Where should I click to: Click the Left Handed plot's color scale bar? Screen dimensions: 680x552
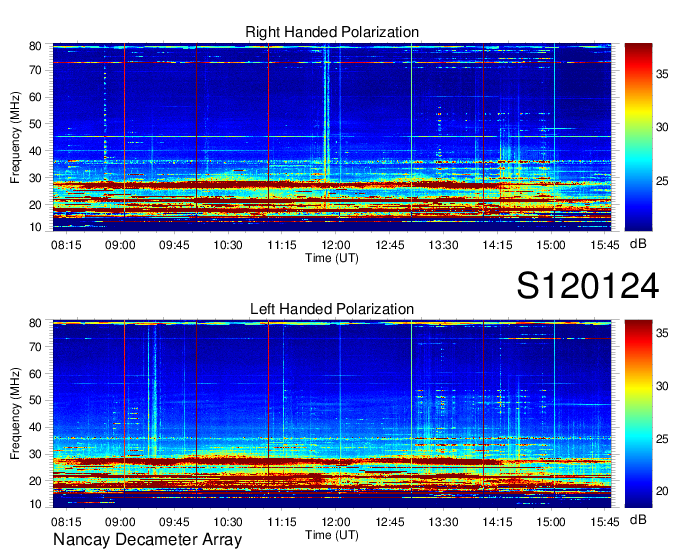pos(638,414)
